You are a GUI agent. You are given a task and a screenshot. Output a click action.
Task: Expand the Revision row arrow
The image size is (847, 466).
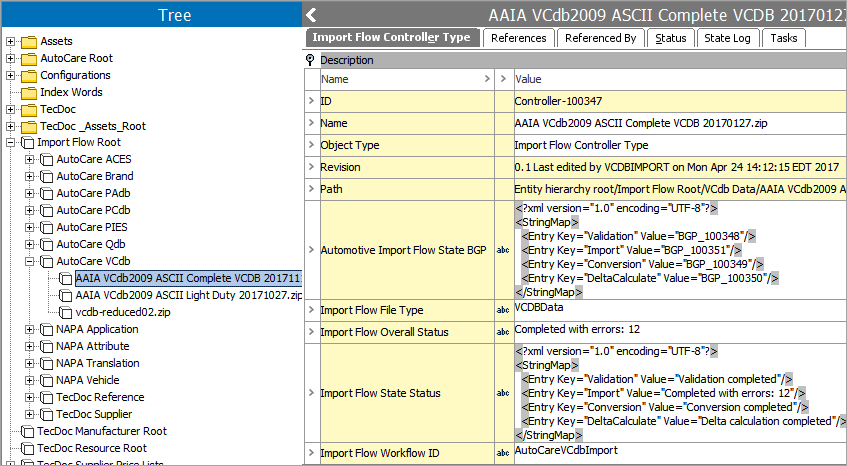pyautogui.click(x=312, y=166)
